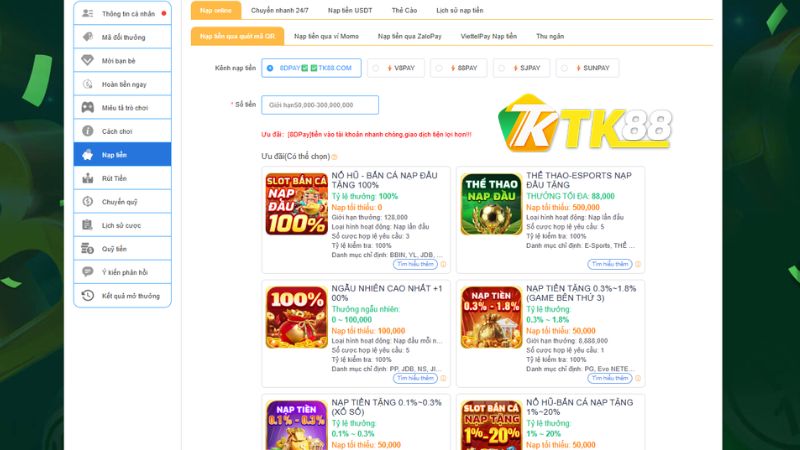800x450 pixels.
Task: Click the Số tiền amount input field
Action: [320, 105]
